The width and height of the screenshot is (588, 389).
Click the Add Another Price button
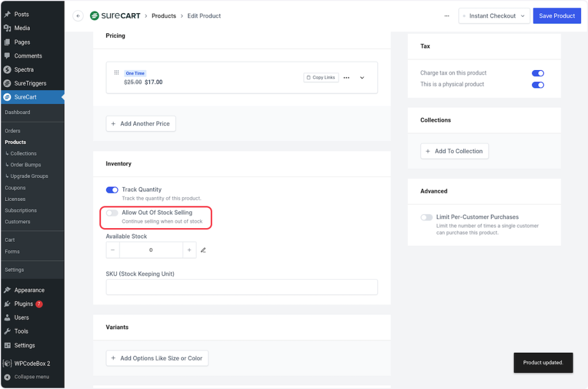[x=141, y=124]
